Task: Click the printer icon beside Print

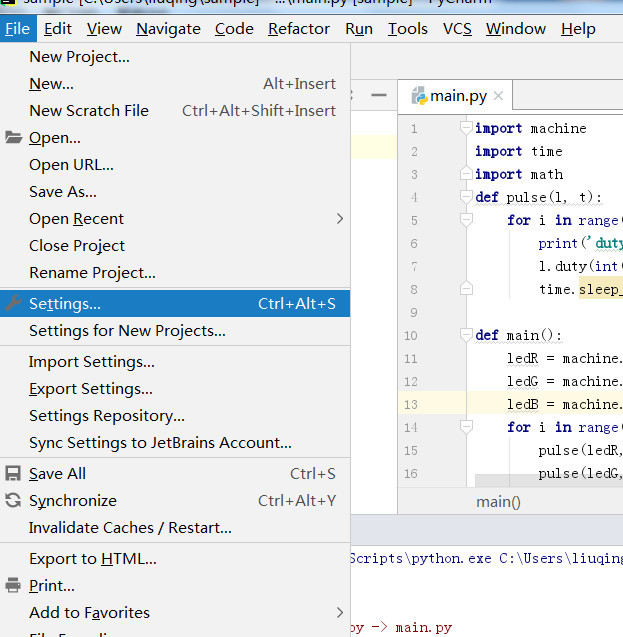Action: coord(13,585)
